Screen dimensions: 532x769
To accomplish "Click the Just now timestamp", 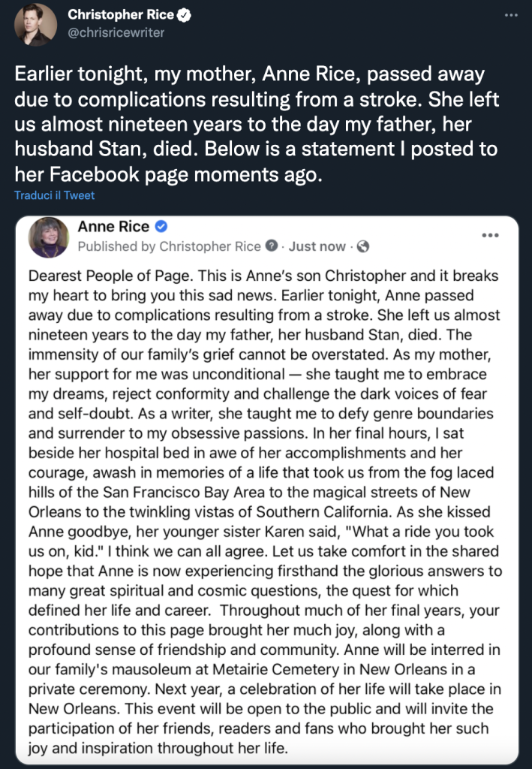I will pyautogui.click(x=317, y=246).
